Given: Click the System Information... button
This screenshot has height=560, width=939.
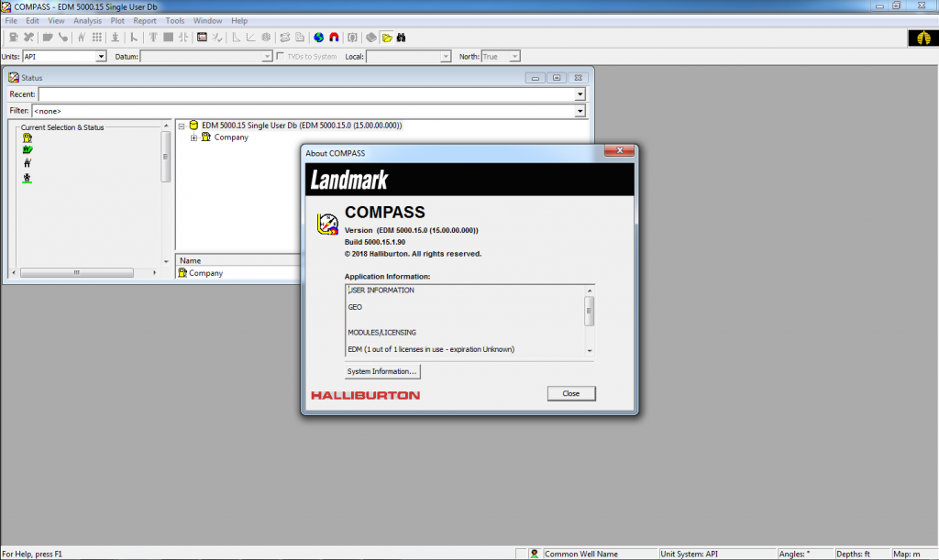Looking at the screenshot, I should pos(382,371).
